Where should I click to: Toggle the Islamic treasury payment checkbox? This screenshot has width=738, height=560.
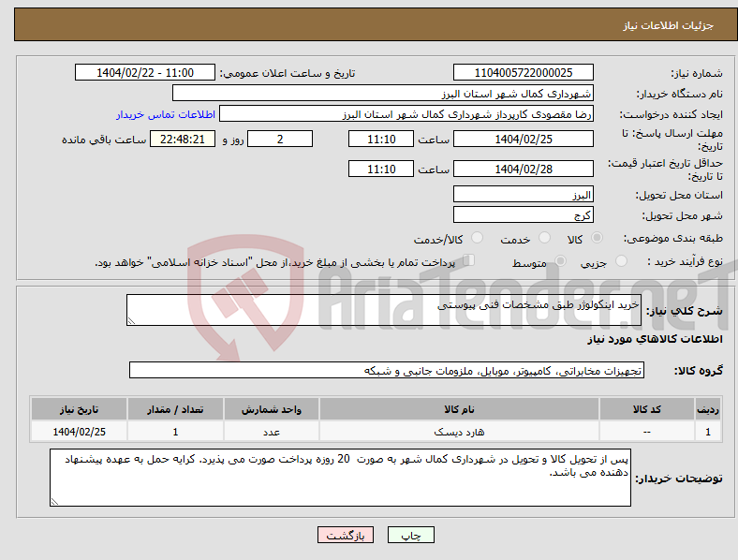468,260
